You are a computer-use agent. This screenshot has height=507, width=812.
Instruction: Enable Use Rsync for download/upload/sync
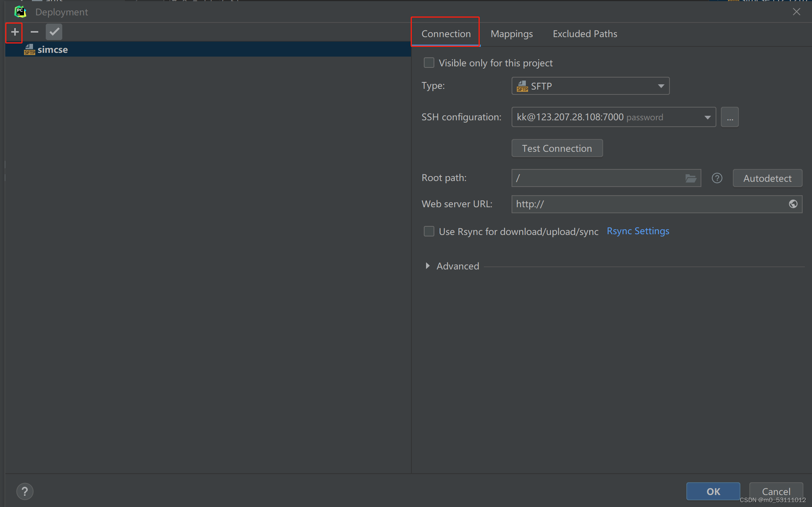(429, 232)
